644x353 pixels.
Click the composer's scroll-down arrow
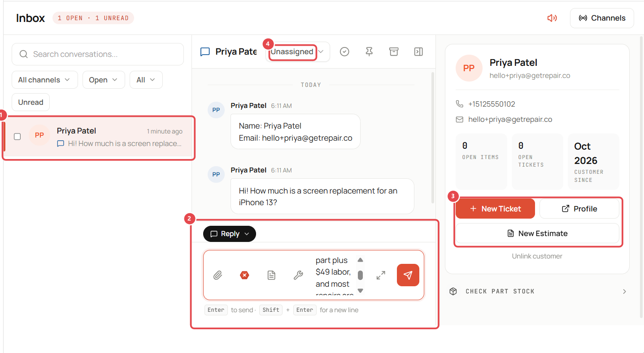[x=360, y=291]
